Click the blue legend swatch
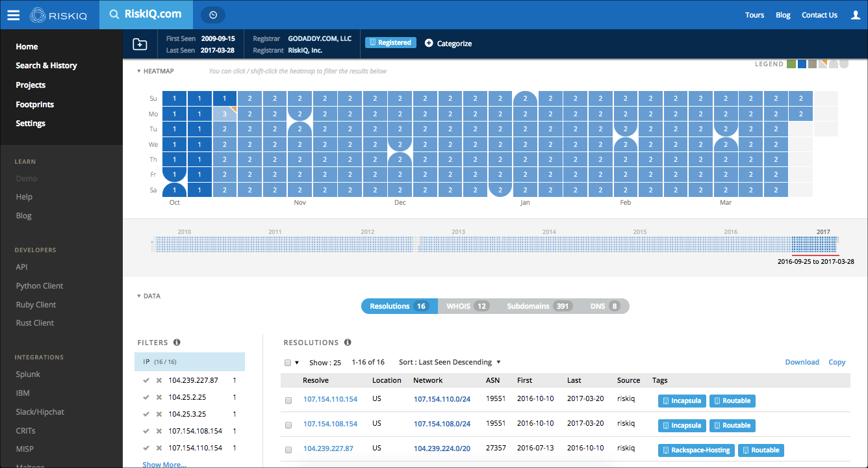The width and height of the screenshot is (868, 468). click(x=802, y=64)
